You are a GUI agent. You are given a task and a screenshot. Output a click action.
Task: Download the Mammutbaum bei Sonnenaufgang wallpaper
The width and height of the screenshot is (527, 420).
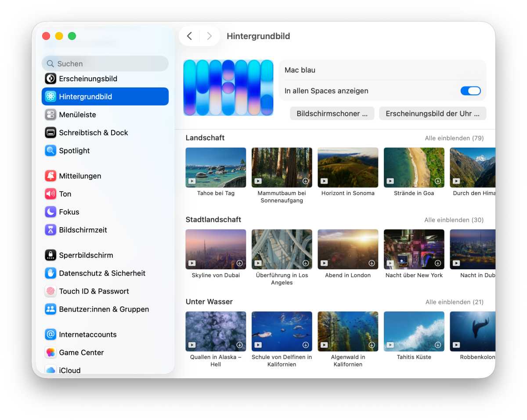[x=306, y=181]
